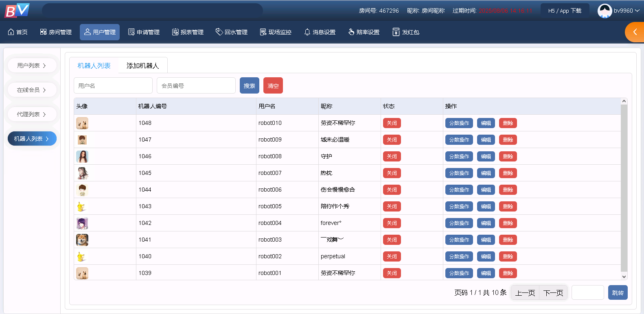The width and height of the screenshot is (644, 314).
Task: Click the blue 搜索 search button
Action: point(249,86)
